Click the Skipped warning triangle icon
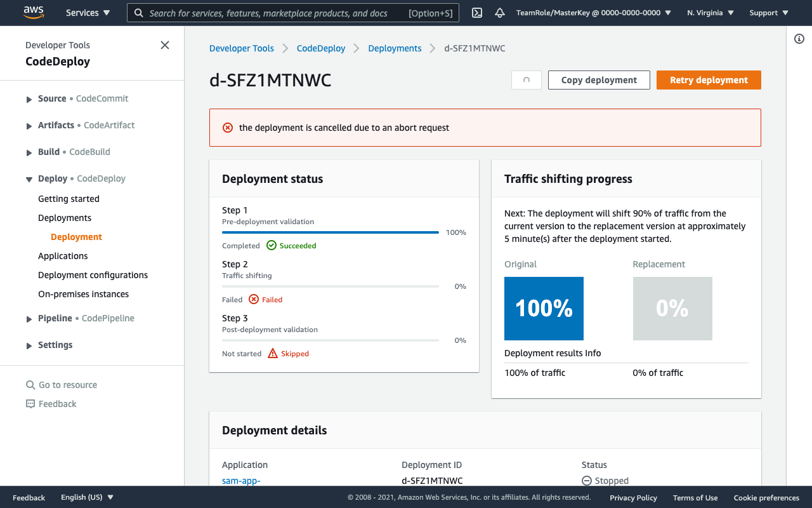 (x=273, y=353)
